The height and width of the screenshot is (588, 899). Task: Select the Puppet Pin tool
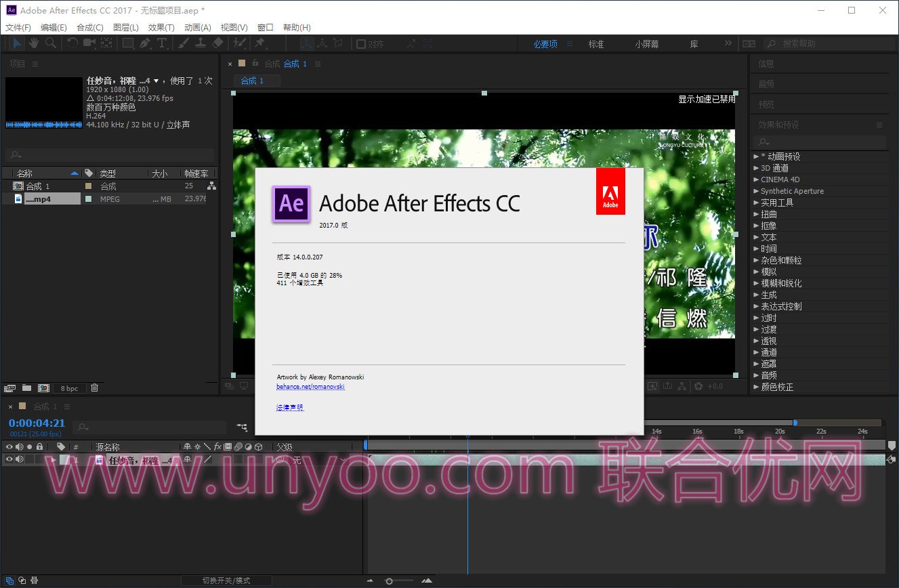[259, 43]
